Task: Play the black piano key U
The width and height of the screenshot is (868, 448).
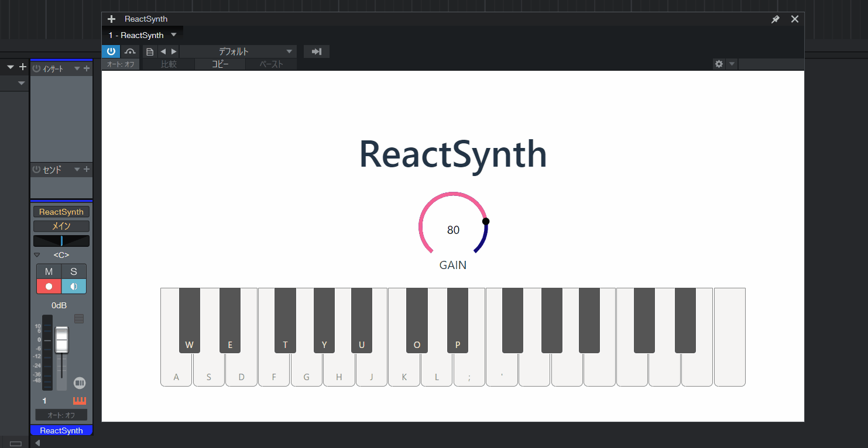Action: (362, 321)
